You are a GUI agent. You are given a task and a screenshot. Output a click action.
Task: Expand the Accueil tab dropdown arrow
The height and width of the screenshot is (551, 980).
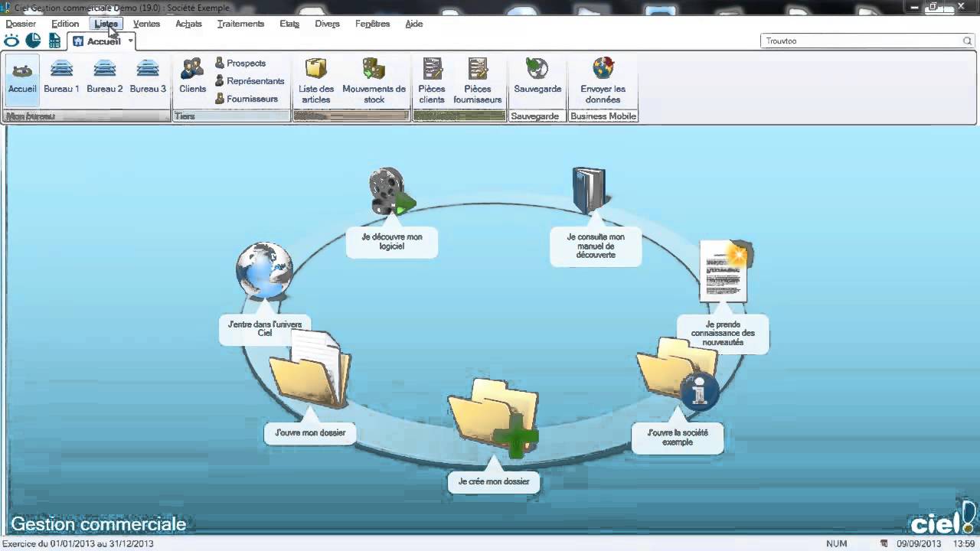point(131,41)
